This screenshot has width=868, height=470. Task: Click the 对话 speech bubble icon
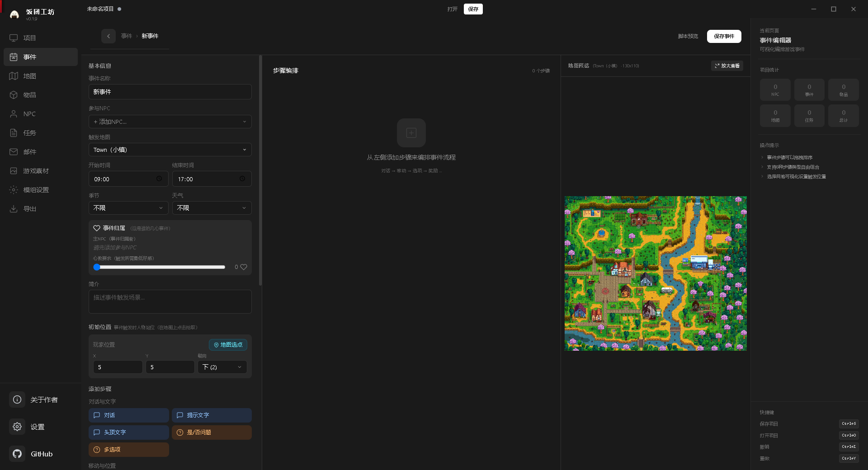(x=97, y=415)
